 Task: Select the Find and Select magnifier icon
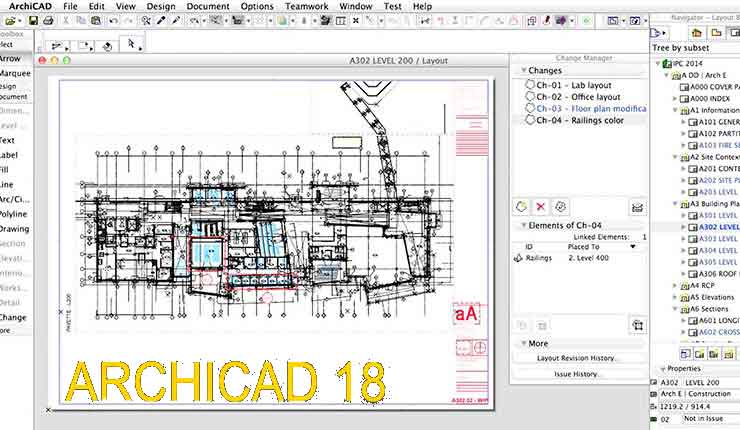tap(146, 21)
